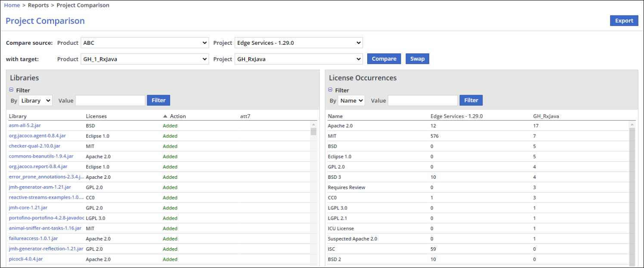
Task: Open the source Product dropdown showing ABC
Action: point(145,43)
